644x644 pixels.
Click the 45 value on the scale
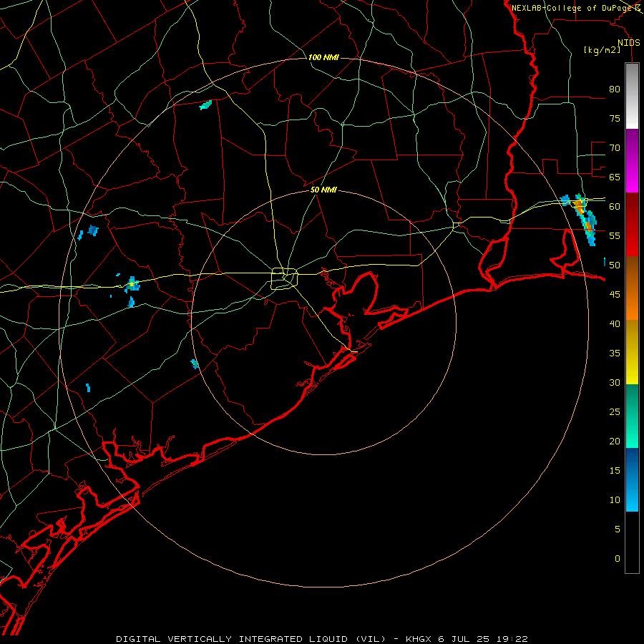pyautogui.click(x=615, y=295)
